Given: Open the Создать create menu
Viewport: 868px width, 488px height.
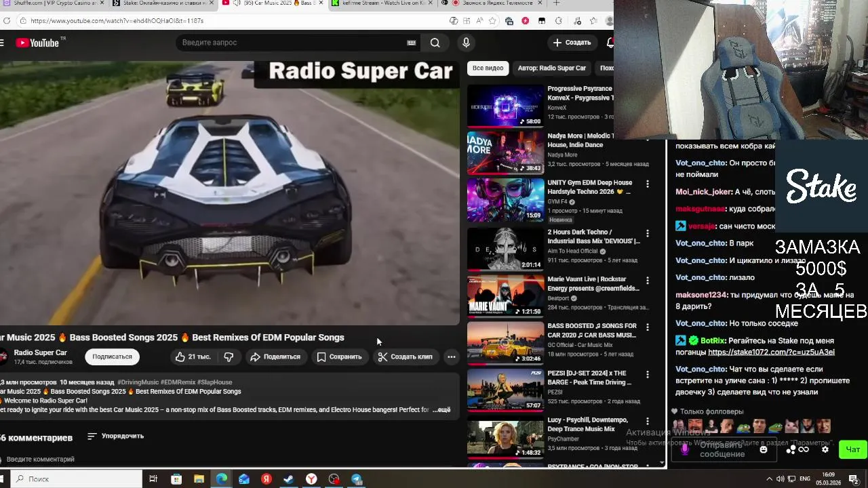Looking at the screenshot, I should tap(572, 43).
